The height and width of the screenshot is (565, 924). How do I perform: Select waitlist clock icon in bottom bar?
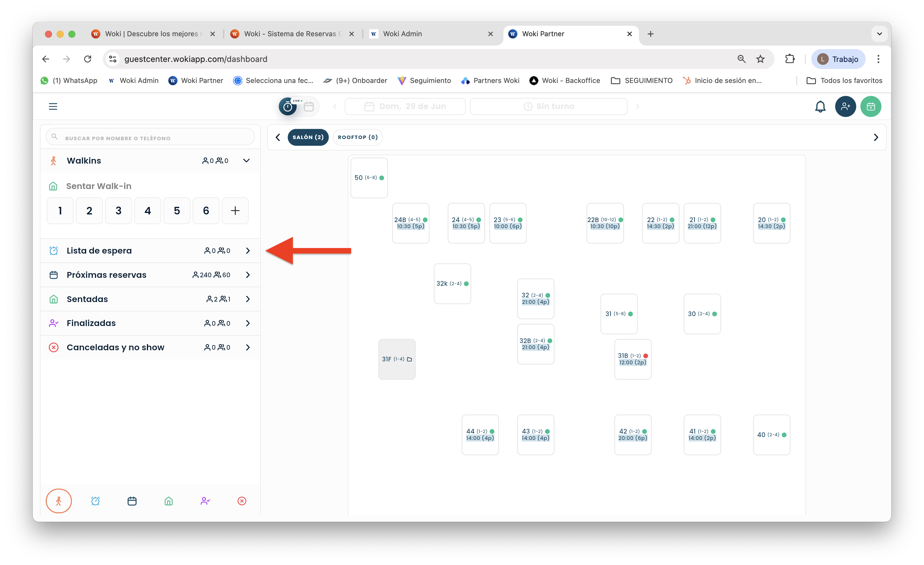95,501
